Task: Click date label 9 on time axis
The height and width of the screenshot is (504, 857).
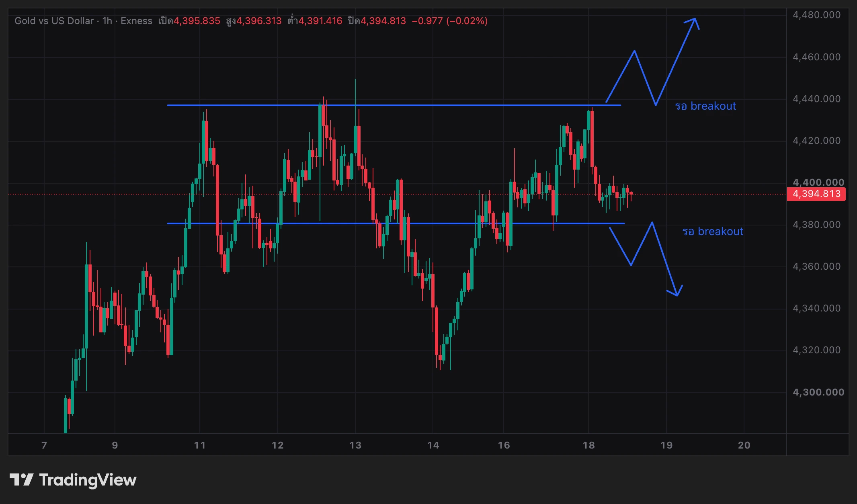Action: click(115, 445)
